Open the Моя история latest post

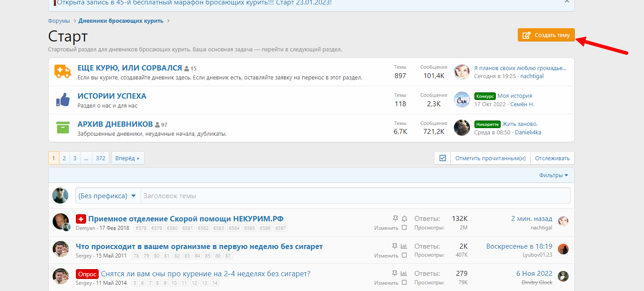pos(515,96)
